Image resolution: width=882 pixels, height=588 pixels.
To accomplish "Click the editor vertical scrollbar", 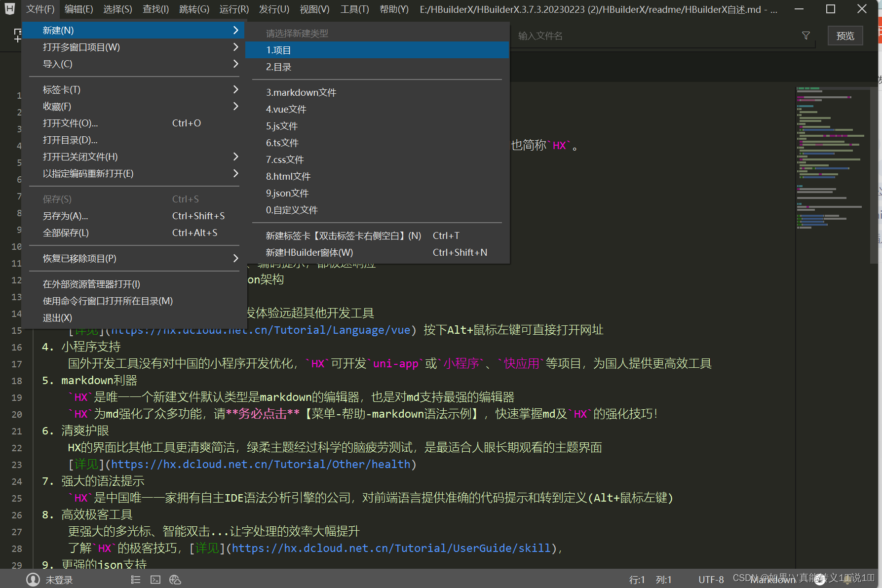I will click(x=874, y=175).
